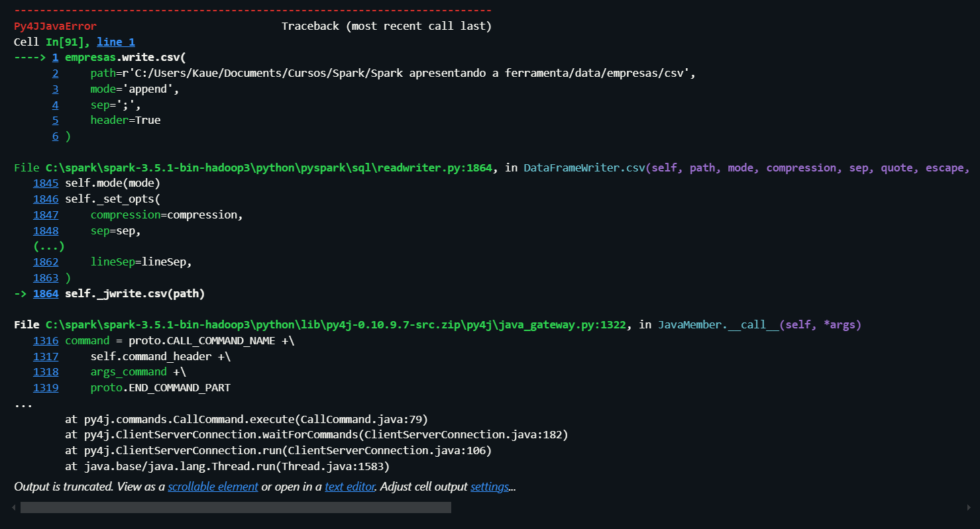Click 'DataFrameWriter.csv' function name
The image size is (980, 529).
point(584,168)
